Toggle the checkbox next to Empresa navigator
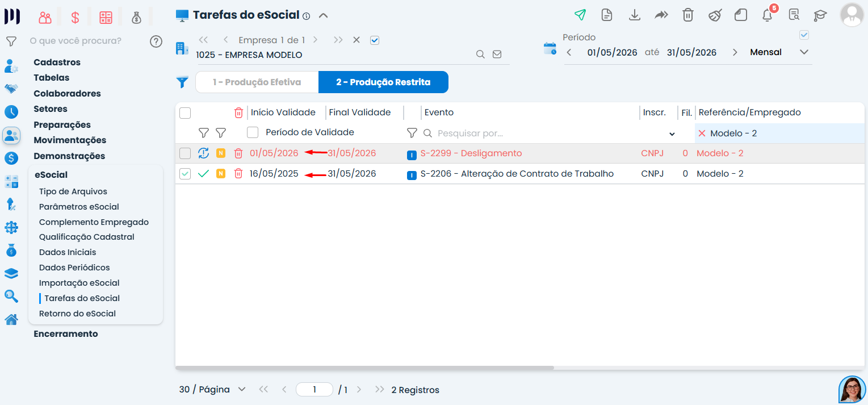Screen dimensions: 868x405 [x=374, y=40]
